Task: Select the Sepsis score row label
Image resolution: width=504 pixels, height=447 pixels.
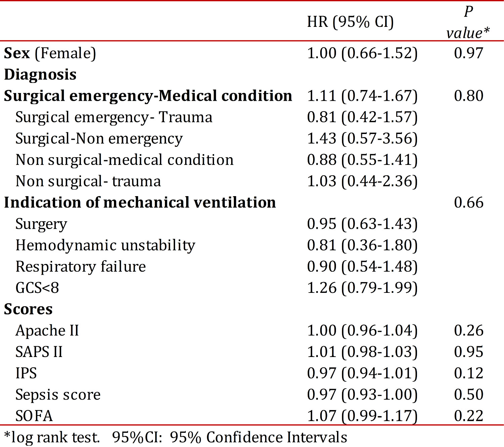Action: (58, 395)
